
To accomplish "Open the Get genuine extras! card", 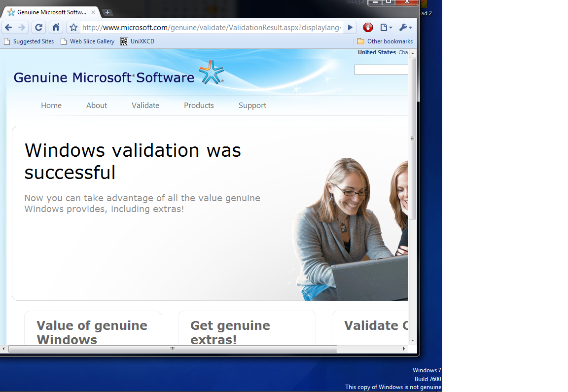I will point(247,328).
